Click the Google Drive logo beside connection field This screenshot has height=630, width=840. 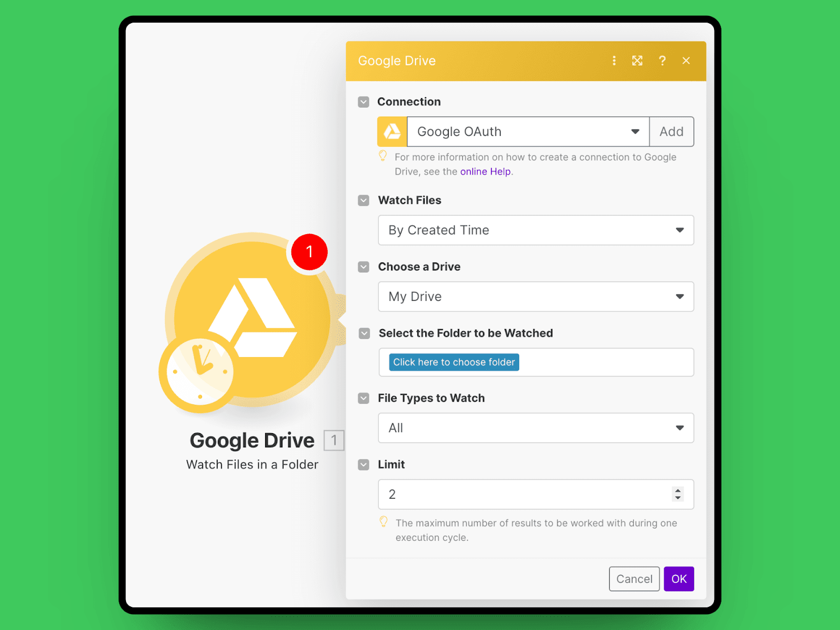pos(392,132)
